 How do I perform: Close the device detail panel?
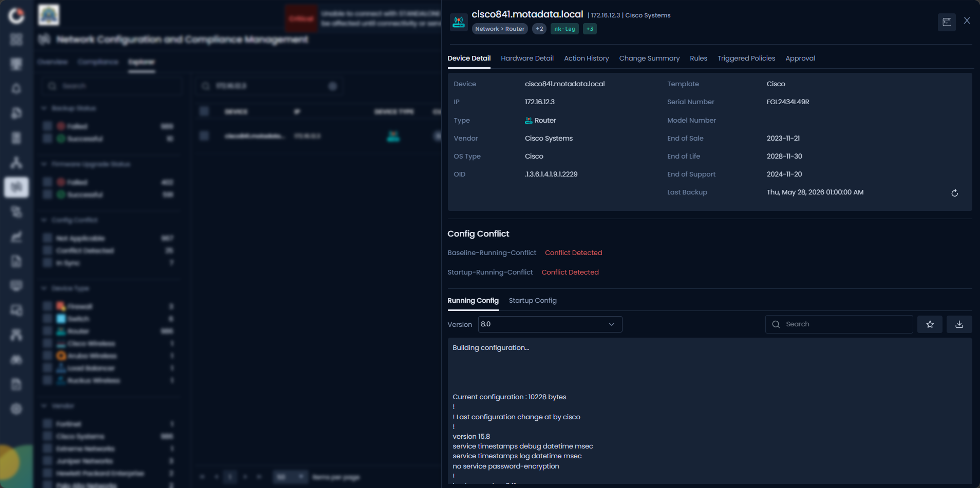(967, 21)
